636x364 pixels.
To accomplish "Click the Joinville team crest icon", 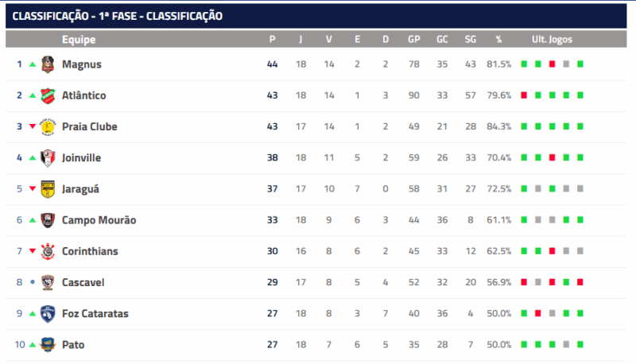I will (48, 157).
